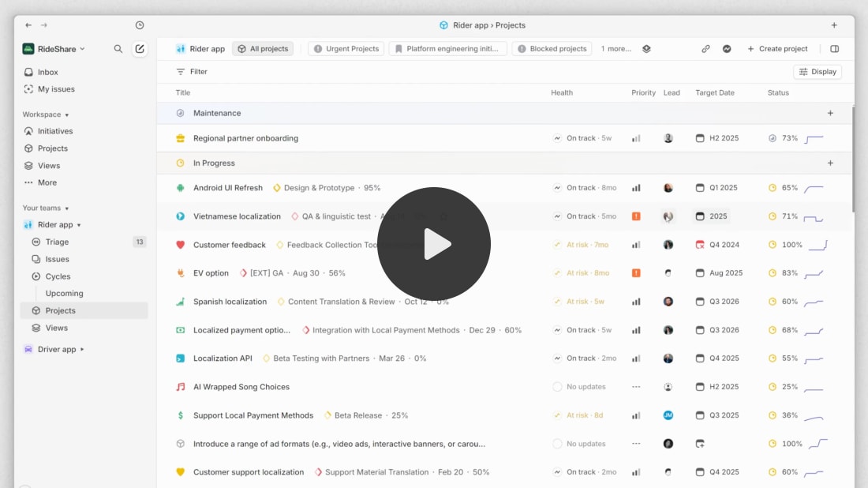Go back with the left arrow
The width and height of the screenshot is (868, 488).
pyautogui.click(x=28, y=25)
